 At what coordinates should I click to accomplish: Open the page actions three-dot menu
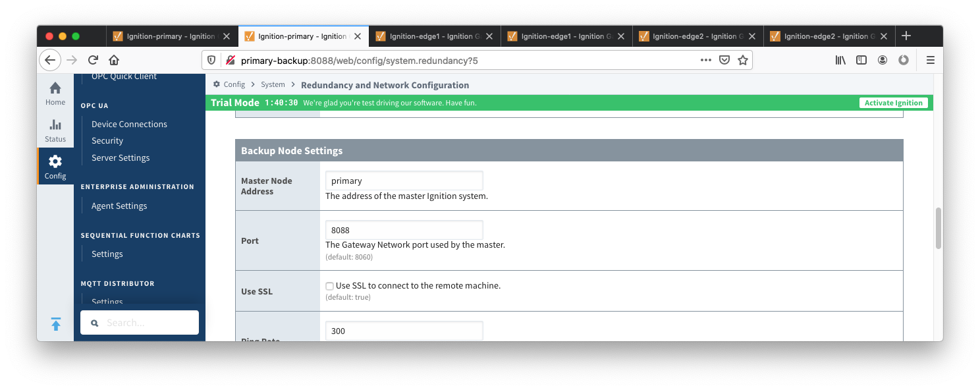click(x=705, y=60)
